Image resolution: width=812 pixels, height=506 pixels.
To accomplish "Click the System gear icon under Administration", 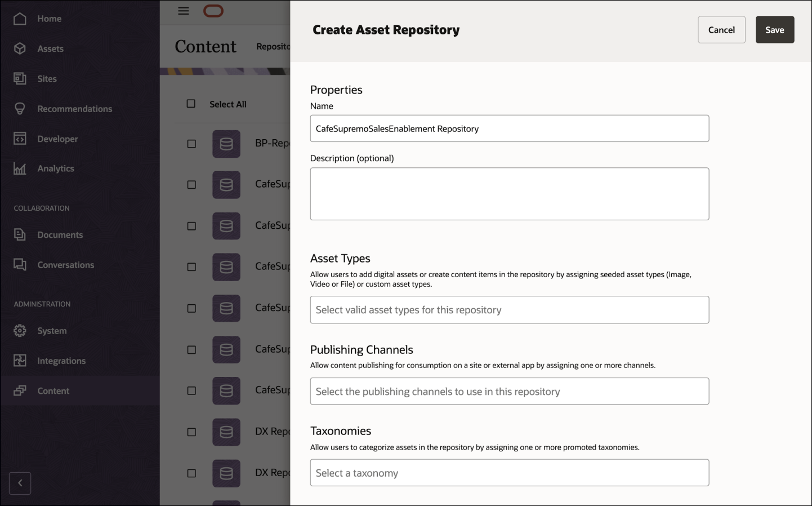I will point(20,331).
